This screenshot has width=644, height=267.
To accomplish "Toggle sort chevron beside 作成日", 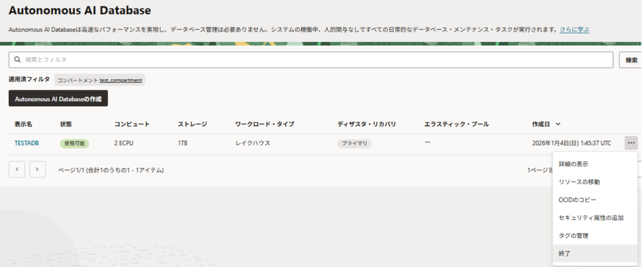I will tap(558, 124).
